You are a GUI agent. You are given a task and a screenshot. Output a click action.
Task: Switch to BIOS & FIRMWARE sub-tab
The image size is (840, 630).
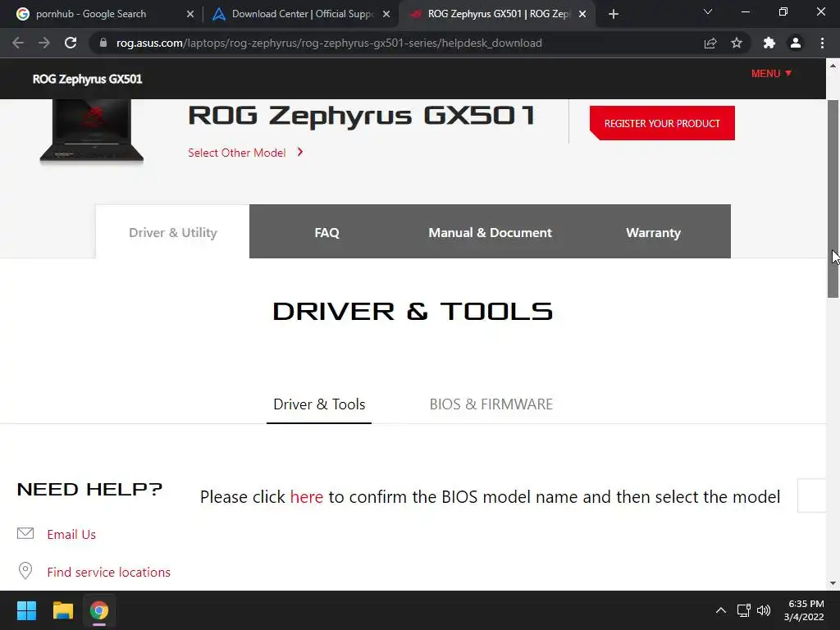click(491, 404)
